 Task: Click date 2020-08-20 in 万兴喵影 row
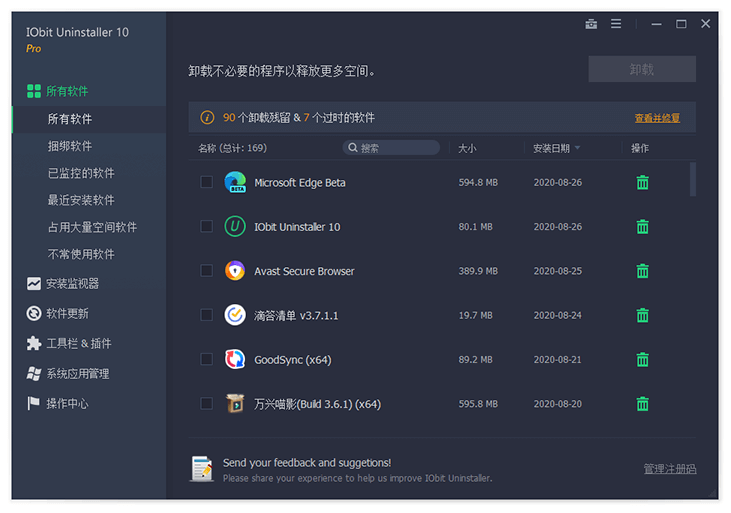tap(558, 404)
